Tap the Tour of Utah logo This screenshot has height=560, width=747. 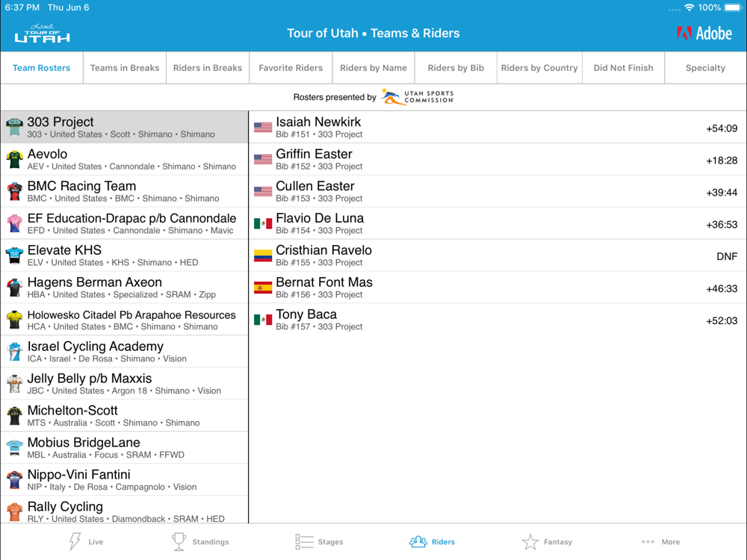click(x=42, y=34)
